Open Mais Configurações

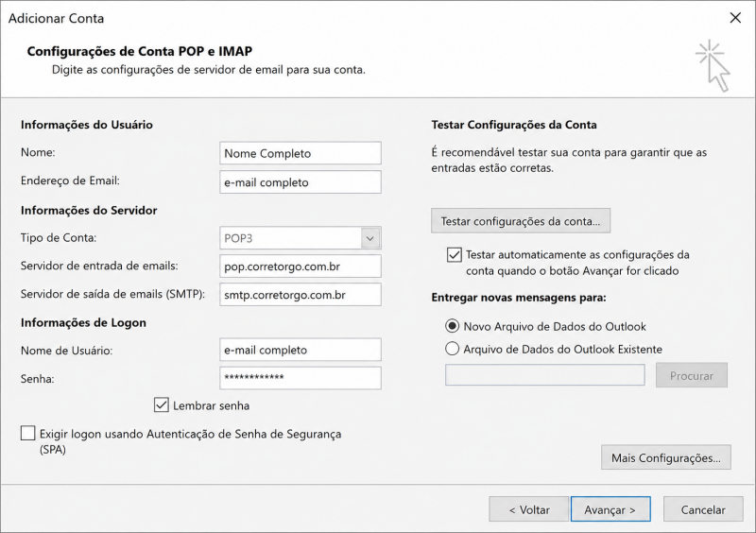pyautogui.click(x=666, y=457)
